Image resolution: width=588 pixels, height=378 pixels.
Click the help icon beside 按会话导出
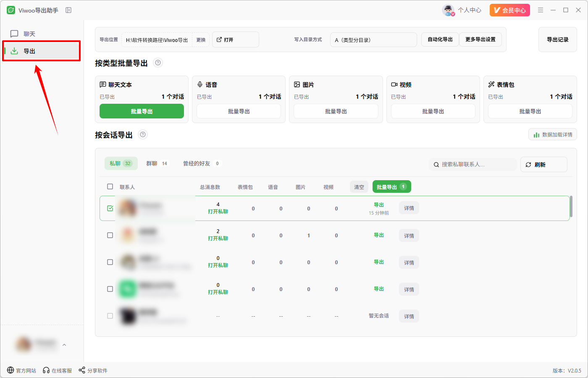143,134
